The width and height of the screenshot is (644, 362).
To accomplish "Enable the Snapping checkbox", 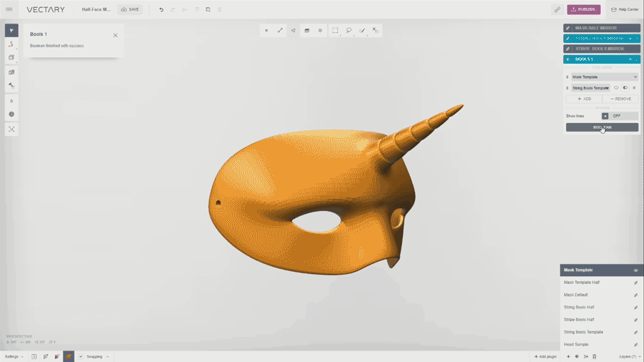I will pyautogui.click(x=81, y=356).
